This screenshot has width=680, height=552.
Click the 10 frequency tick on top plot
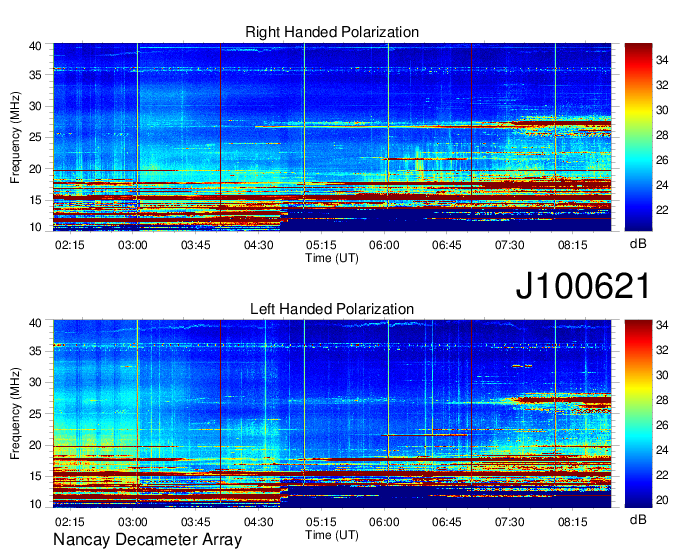36,227
